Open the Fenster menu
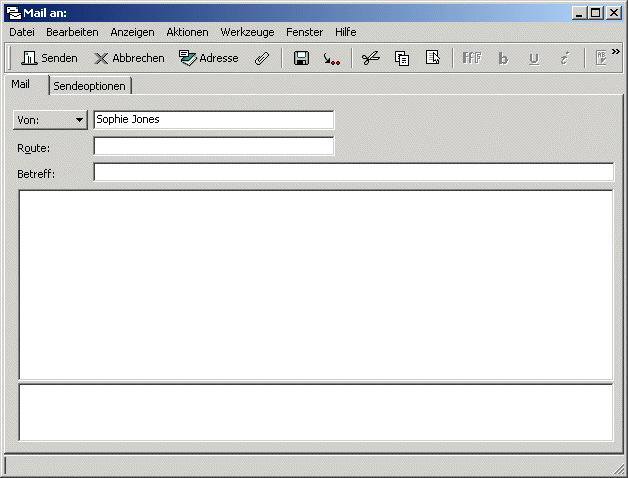The height and width of the screenshot is (478, 628). [x=304, y=32]
